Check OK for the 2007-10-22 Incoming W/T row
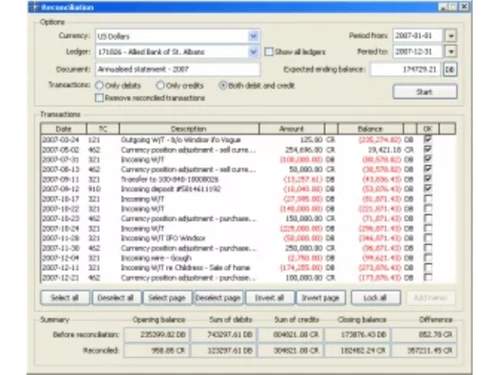 coord(428,209)
